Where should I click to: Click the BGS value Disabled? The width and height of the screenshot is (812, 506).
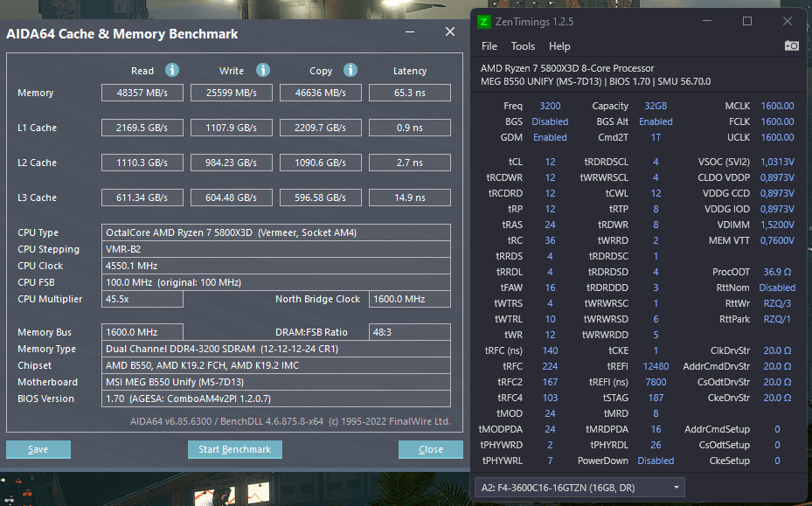pyautogui.click(x=550, y=121)
